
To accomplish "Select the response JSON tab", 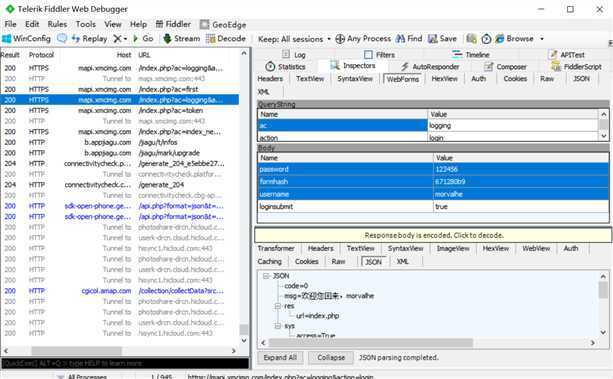I will (x=373, y=262).
